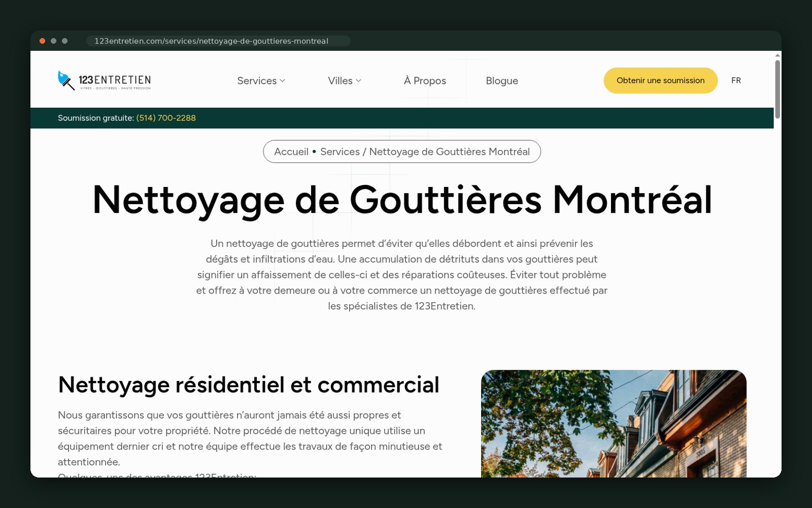
Task: Open the À Propos page
Action: pos(425,81)
